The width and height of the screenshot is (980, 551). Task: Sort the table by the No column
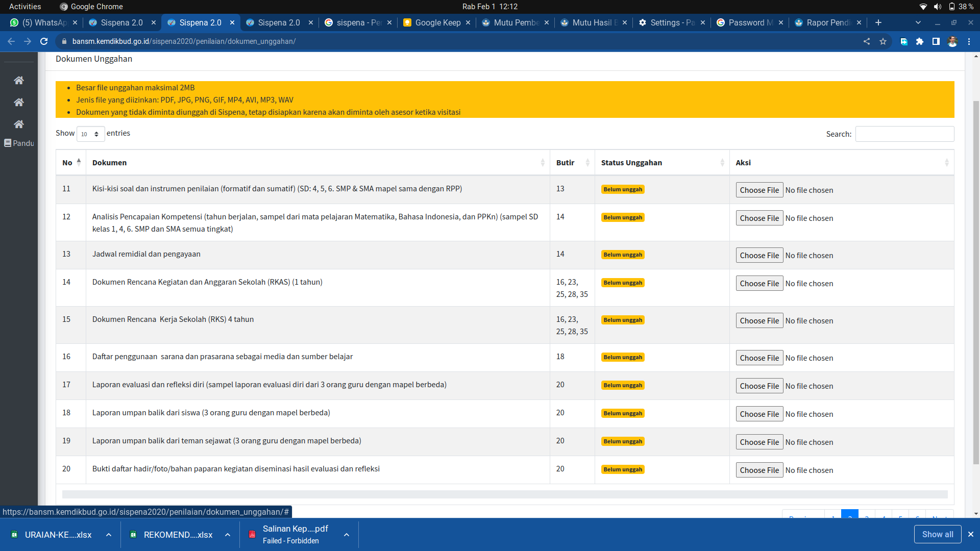pyautogui.click(x=71, y=162)
